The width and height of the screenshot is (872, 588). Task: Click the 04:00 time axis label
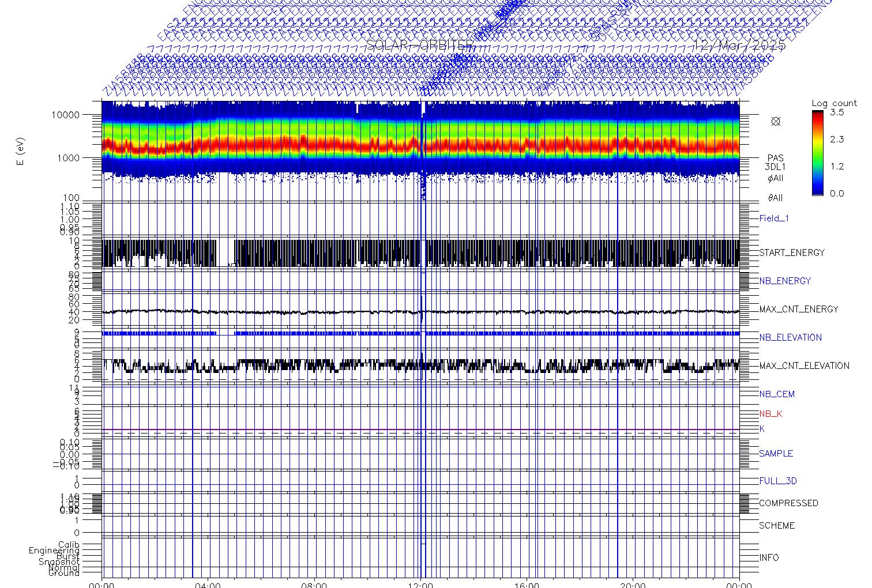point(208,586)
